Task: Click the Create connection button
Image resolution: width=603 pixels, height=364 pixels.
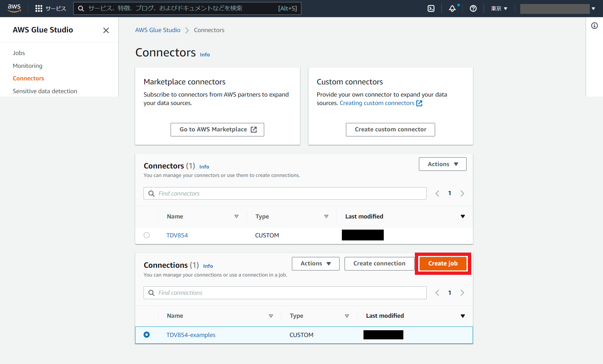Action: [x=379, y=263]
